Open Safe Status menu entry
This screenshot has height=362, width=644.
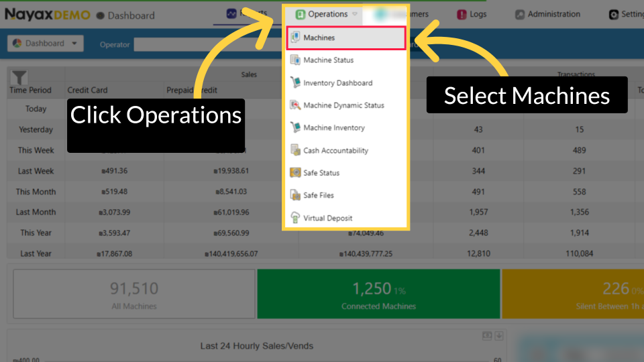tap(346, 173)
